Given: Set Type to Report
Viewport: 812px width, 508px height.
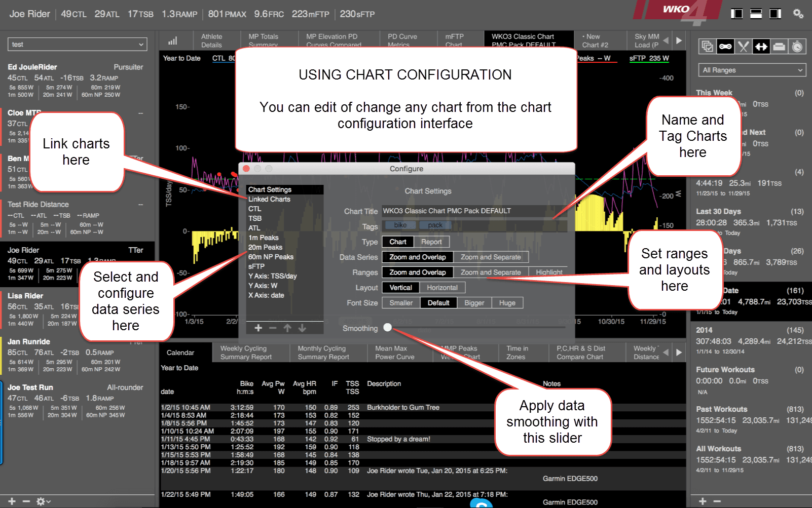Looking at the screenshot, I should pos(431,242).
